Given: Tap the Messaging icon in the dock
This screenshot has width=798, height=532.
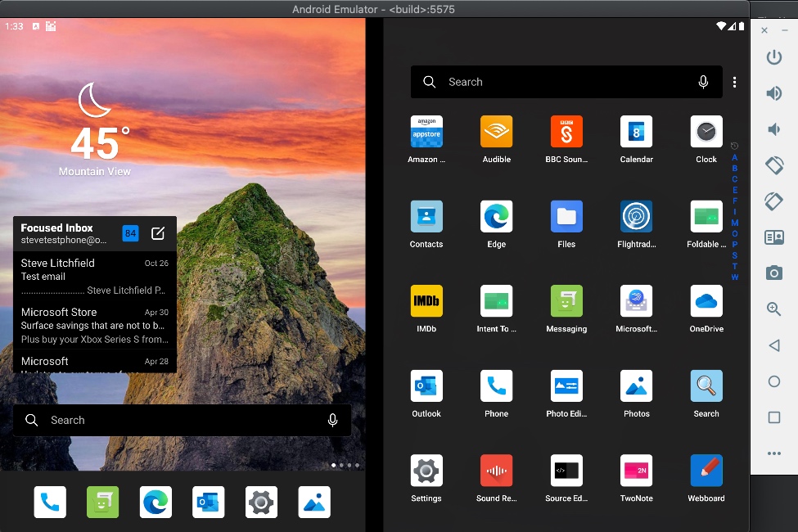Looking at the screenshot, I should click(x=103, y=503).
